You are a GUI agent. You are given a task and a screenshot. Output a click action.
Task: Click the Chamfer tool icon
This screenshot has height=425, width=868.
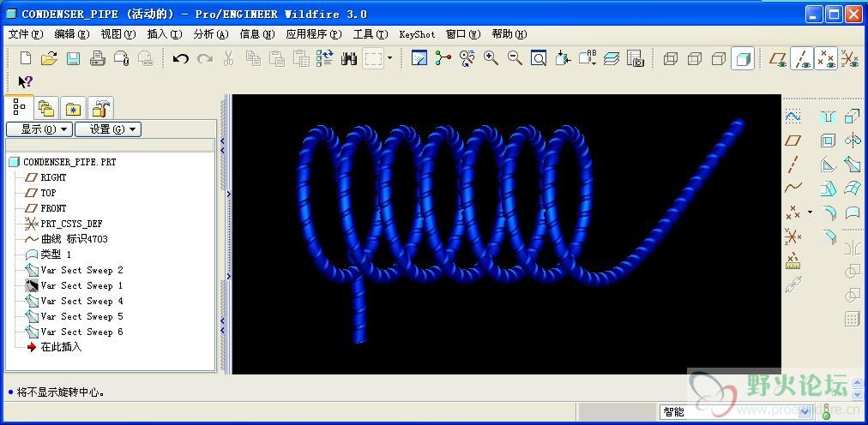(x=829, y=236)
